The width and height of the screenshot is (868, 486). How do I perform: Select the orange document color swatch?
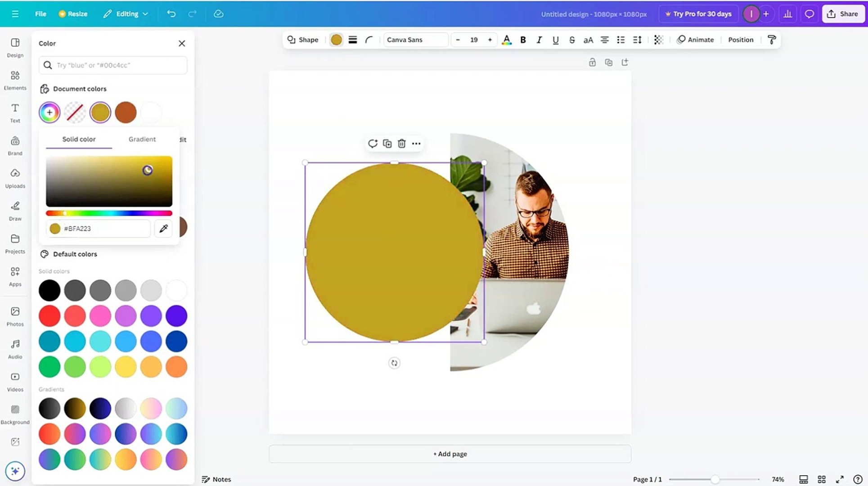tap(126, 112)
